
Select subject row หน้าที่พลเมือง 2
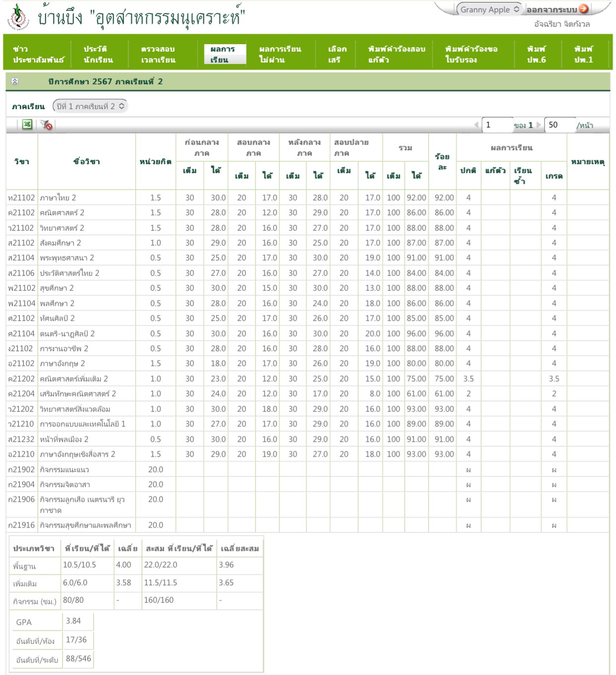tap(308, 439)
